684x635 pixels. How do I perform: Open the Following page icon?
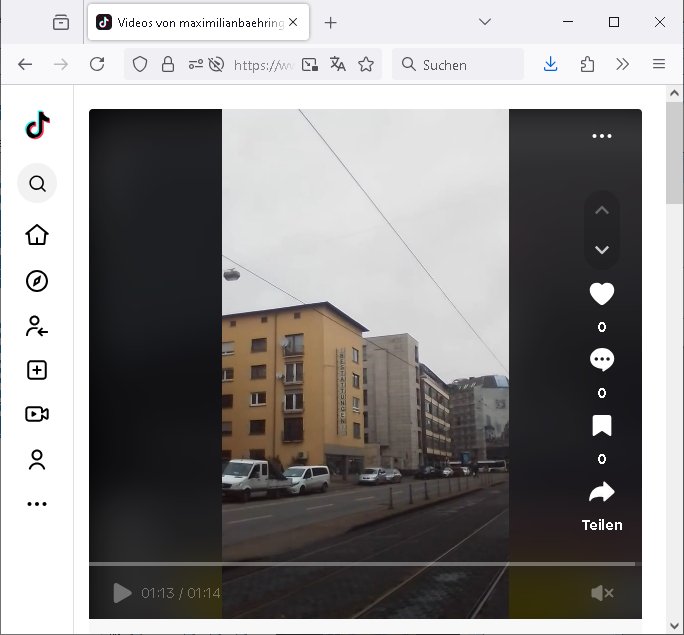pyautogui.click(x=37, y=326)
